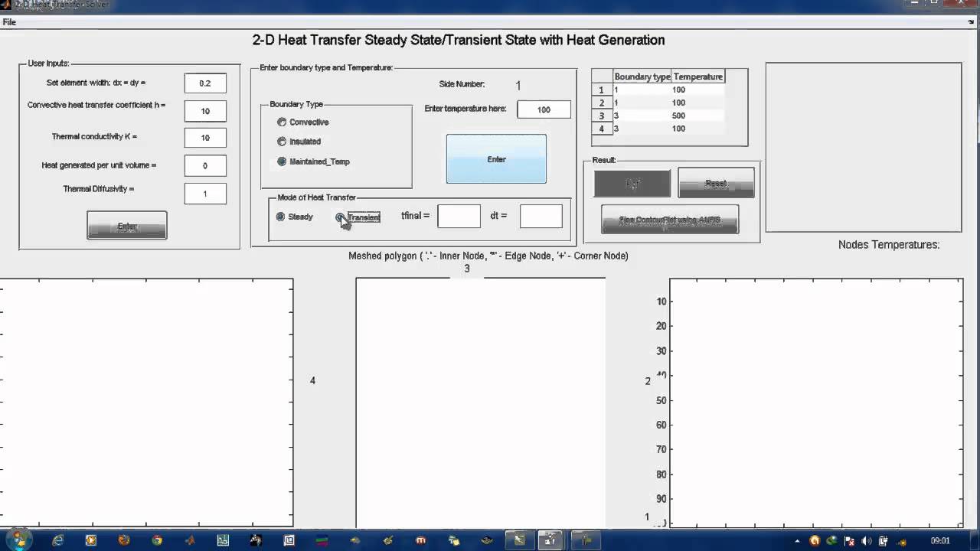The image size is (980, 551).
Task: Click the element width dx = dy field
Action: 205,83
